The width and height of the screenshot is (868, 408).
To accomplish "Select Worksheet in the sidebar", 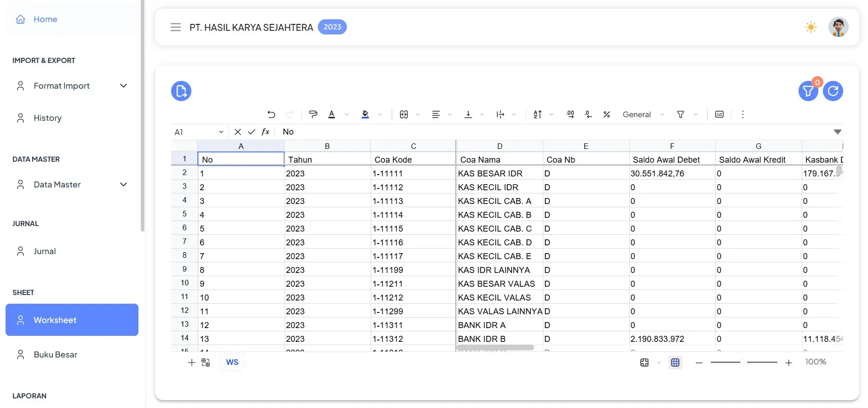I will [x=72, y=320].
